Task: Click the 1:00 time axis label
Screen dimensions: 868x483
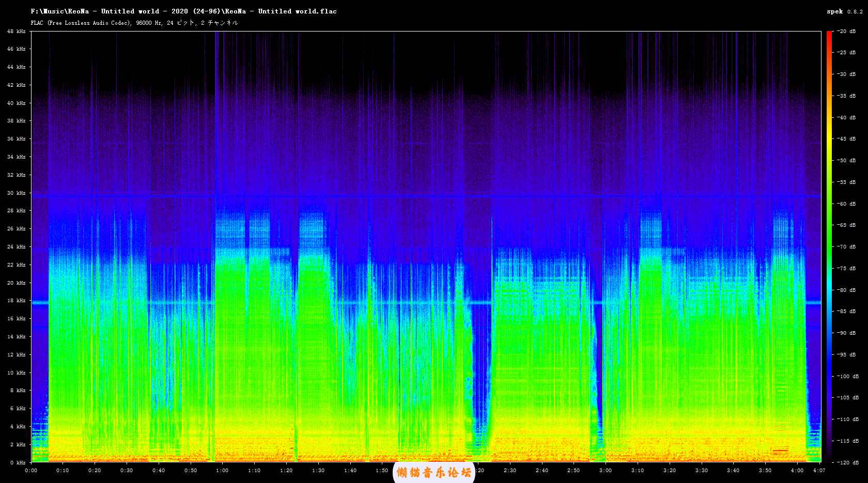Action: coord(223,471)
